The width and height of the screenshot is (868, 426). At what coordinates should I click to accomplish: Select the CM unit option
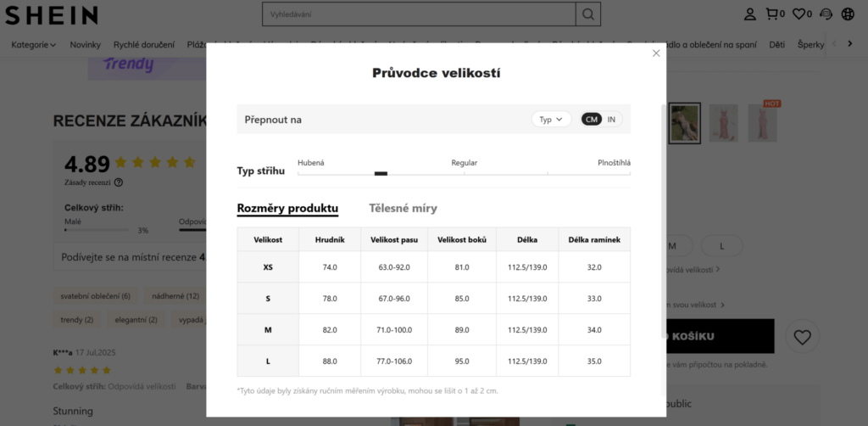pos(592,120)
